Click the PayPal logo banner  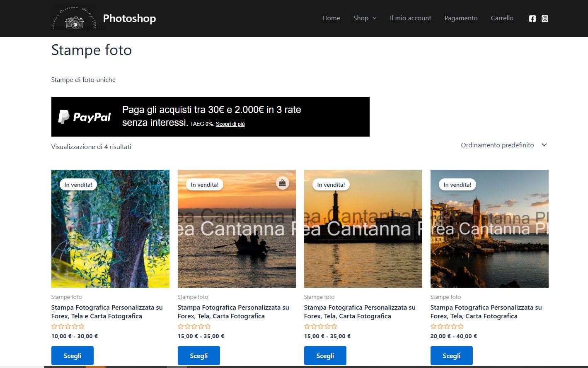85,117
